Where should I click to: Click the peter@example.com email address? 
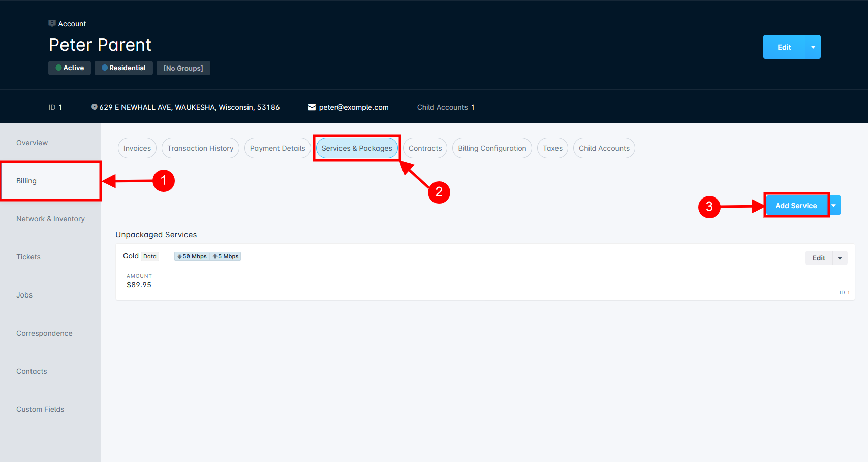[354, 107]
